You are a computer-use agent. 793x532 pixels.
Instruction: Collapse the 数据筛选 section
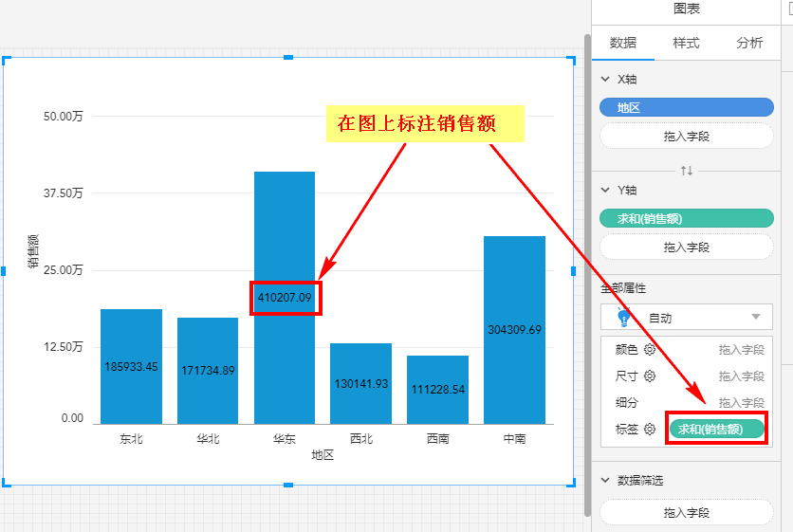pyautogui.click(x=606, y=481)
